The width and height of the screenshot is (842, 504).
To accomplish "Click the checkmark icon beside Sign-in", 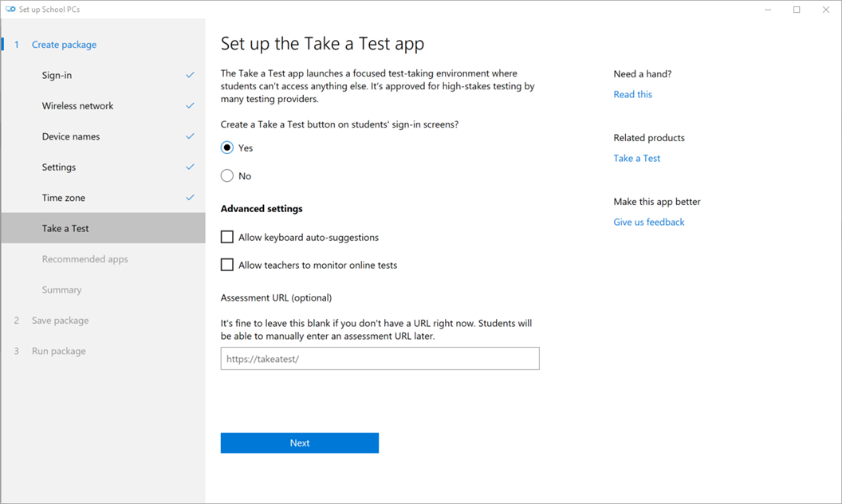I will (190, 75).
